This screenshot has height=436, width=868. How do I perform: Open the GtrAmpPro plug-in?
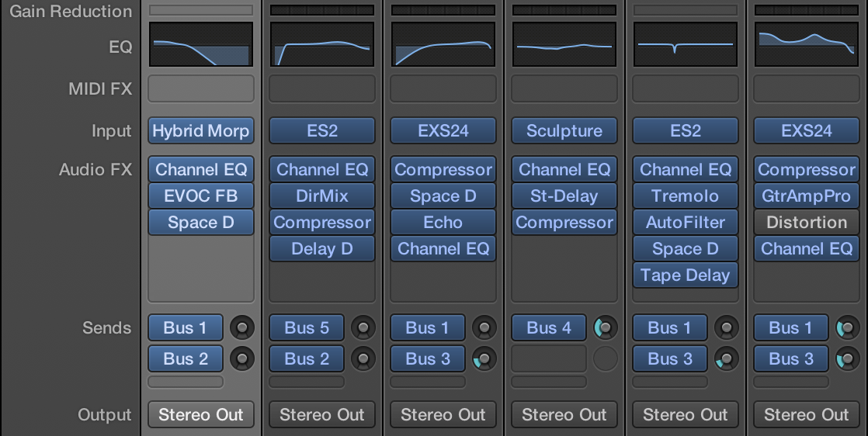point(807,196)
